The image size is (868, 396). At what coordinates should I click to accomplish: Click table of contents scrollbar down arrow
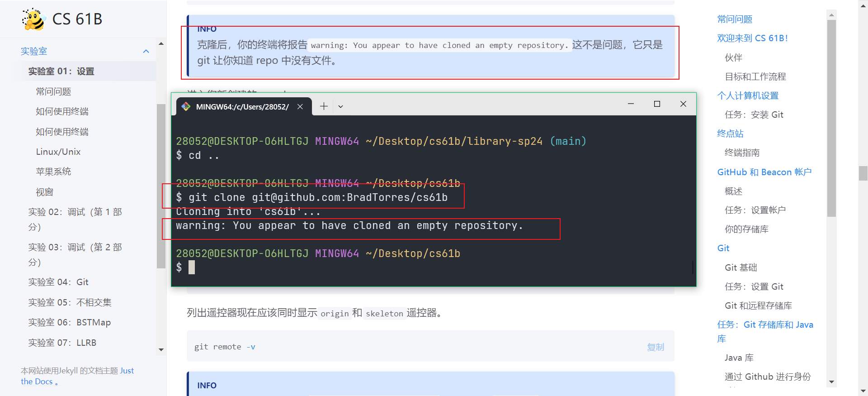(x=831, y=382)
